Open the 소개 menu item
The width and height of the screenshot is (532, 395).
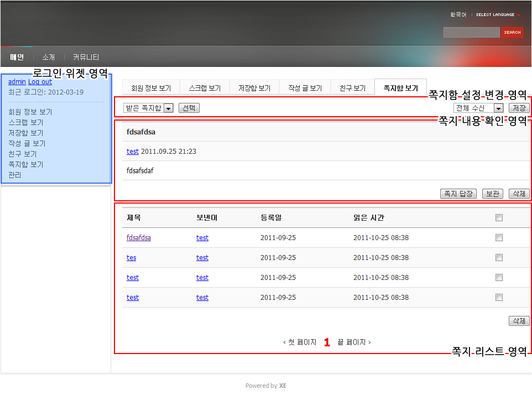point(49,57)
